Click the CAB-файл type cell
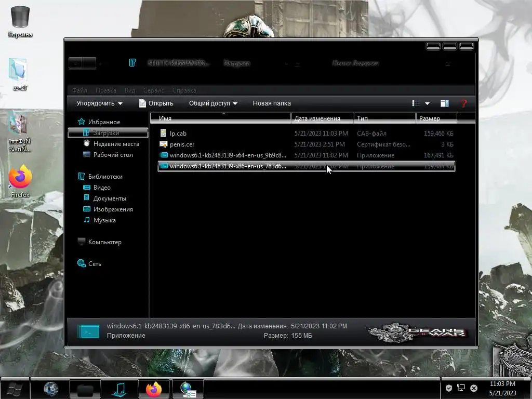 tap(371, 134)
